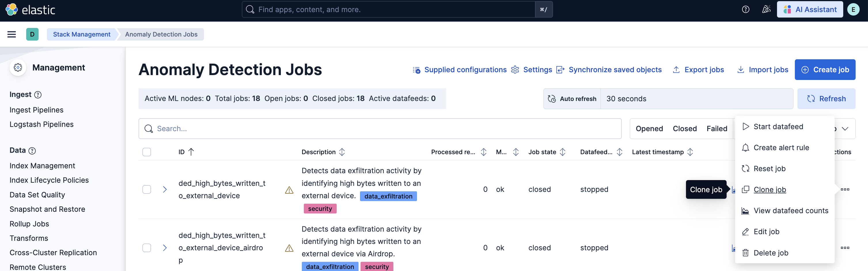
Task: Open the Elastic home logo
Action: pyautogui.click(x=31, y=9)
